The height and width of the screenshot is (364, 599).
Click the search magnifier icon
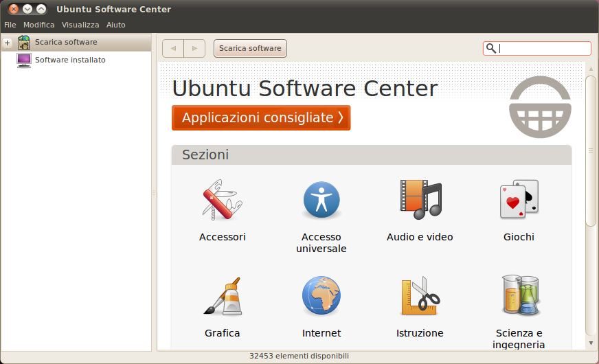(x=491, y=48)
